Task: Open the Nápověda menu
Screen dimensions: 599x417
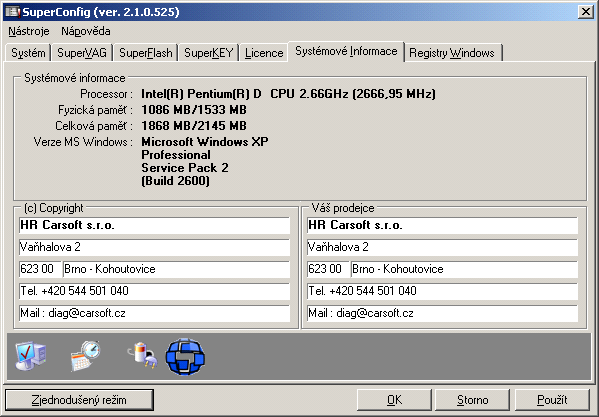Action: [86, 31]
